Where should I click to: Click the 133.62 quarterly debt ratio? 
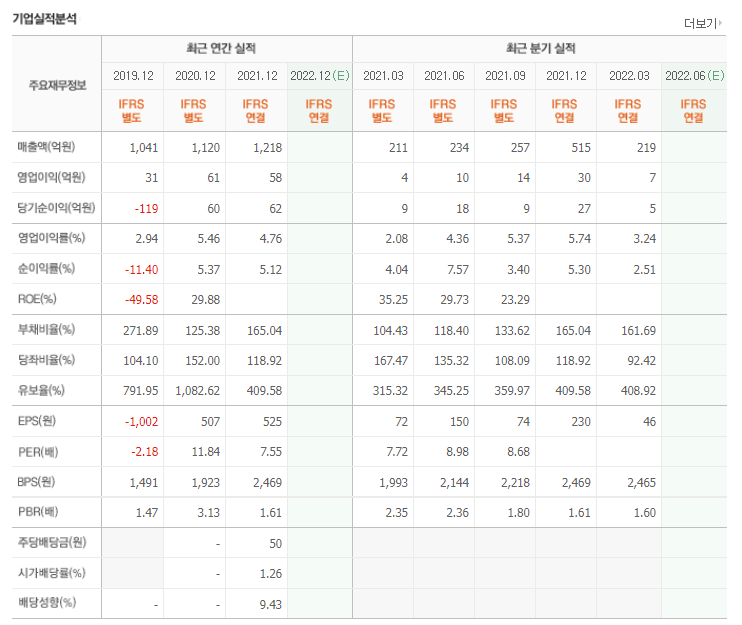pos(512,331)
